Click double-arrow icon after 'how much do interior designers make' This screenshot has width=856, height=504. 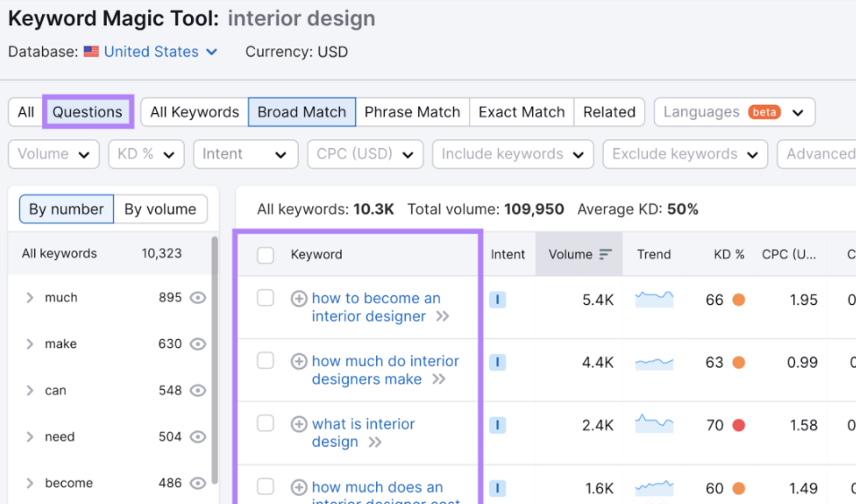tap(439, 379)
